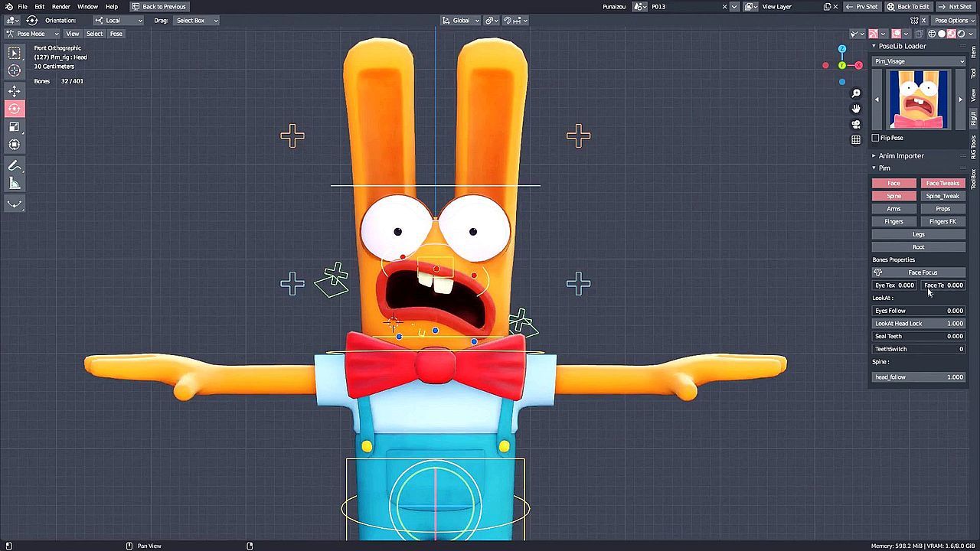980x551 pixels.
Task: Switch to orthographic grid view icon
Action: (856, 139)
